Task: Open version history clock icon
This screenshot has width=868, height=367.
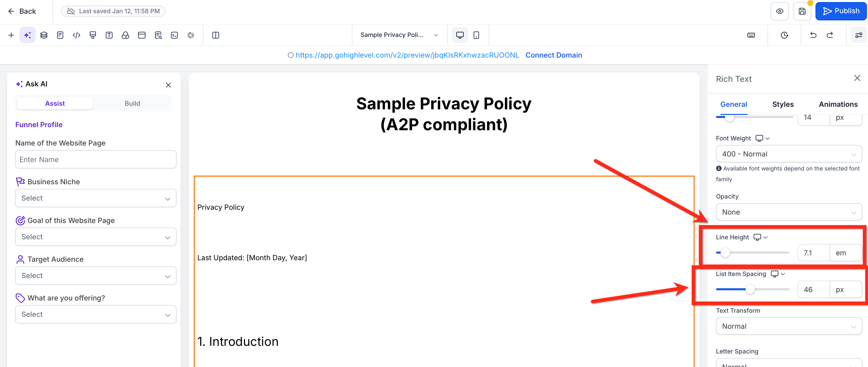Action: [784, 35]
